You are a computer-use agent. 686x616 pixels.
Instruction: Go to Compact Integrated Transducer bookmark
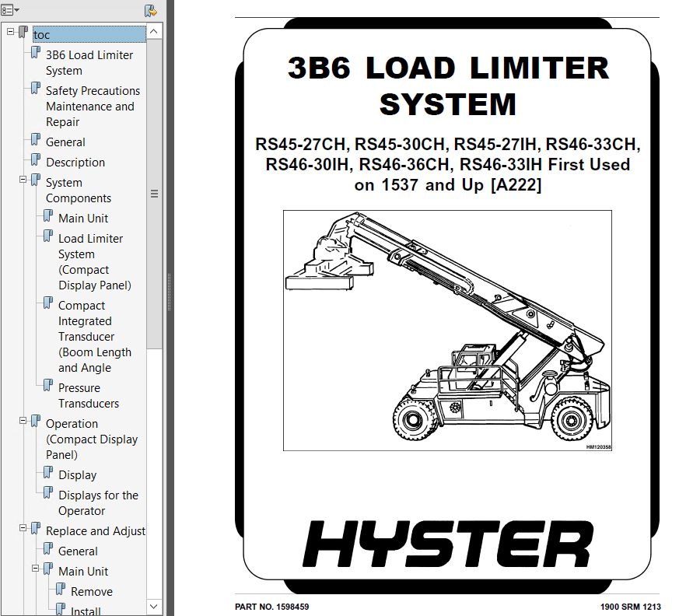click(95, 337)
